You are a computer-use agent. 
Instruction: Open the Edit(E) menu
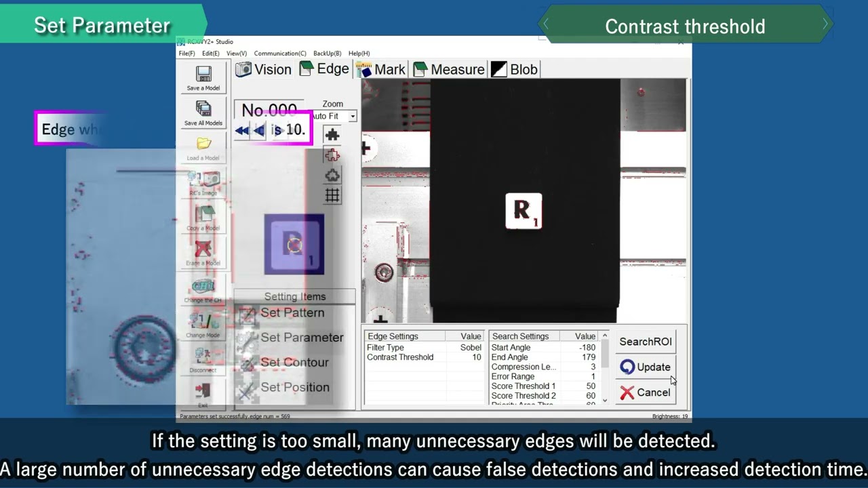[x=210, y=54]
